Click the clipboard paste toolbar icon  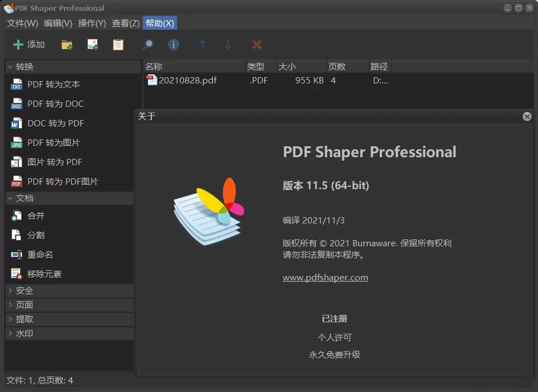point(118,45)
